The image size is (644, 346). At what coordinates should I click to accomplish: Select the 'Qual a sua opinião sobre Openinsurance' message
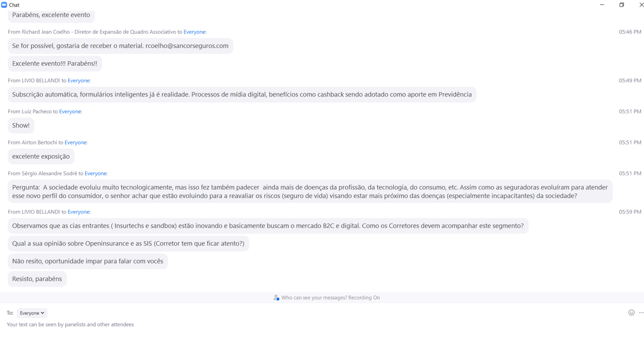point(128,244)
